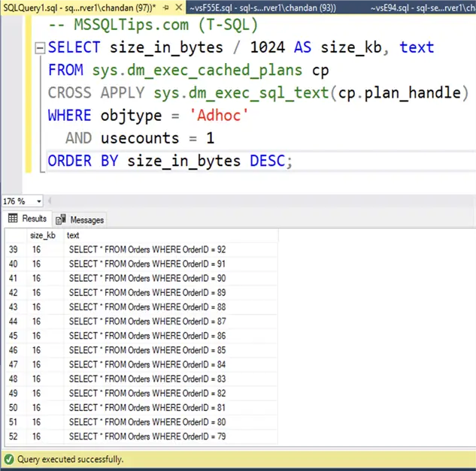Pin the SQLQuery1.sql tab
476x471 pixels.
pyautogui.click(x=165, y=8)
